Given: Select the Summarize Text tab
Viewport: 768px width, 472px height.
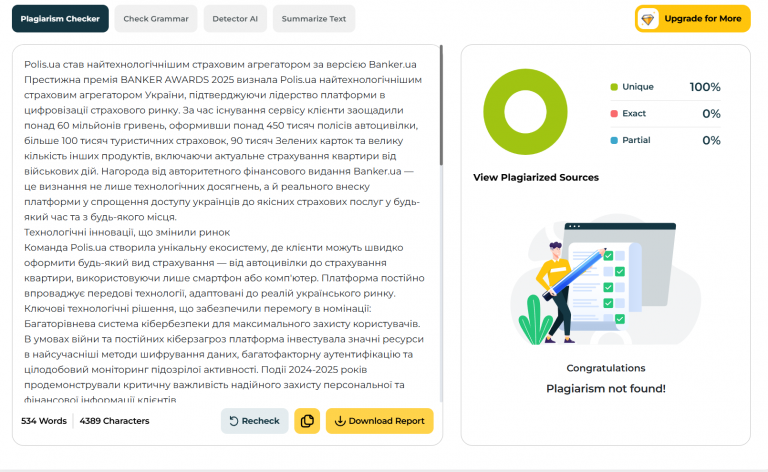Looking at the screenshot, I should pyautogui.click(x=314, y=19).
